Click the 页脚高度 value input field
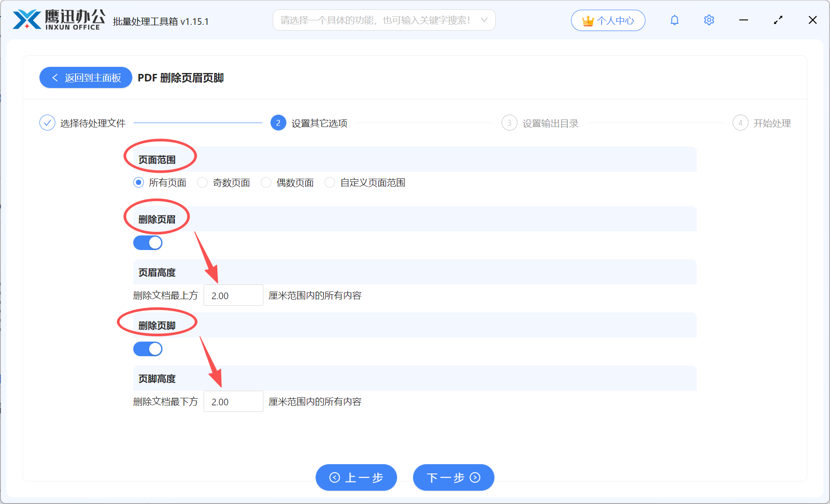This screenshot has height=504, width=830. pos(233,402)
